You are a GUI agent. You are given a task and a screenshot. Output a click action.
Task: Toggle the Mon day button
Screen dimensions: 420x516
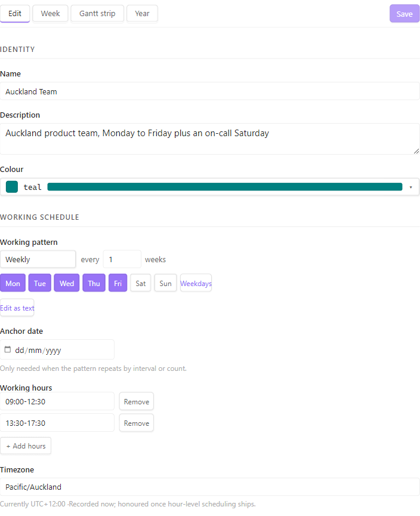click(13, 283)
